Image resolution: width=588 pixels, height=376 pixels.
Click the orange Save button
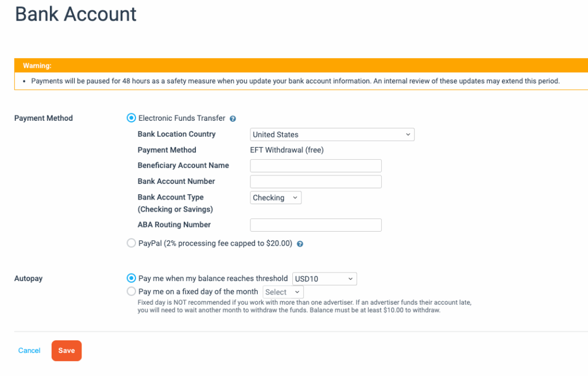click(67, 351)
